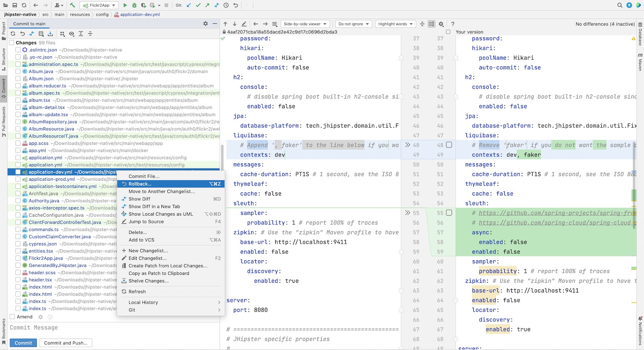The width and height of the screenshot is (644, 350).
Task: Open the Highlight words dropdown
Action: (x=396, y=24)
